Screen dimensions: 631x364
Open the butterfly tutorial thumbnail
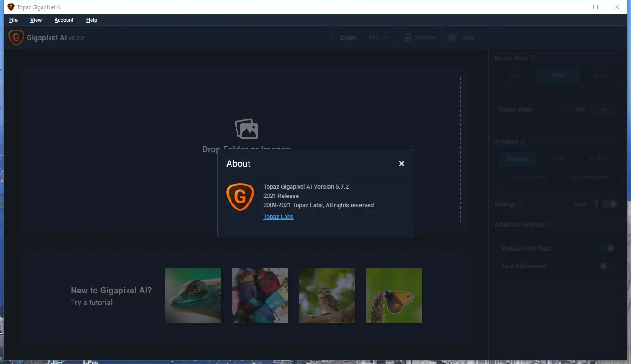[x=394, y=296]
